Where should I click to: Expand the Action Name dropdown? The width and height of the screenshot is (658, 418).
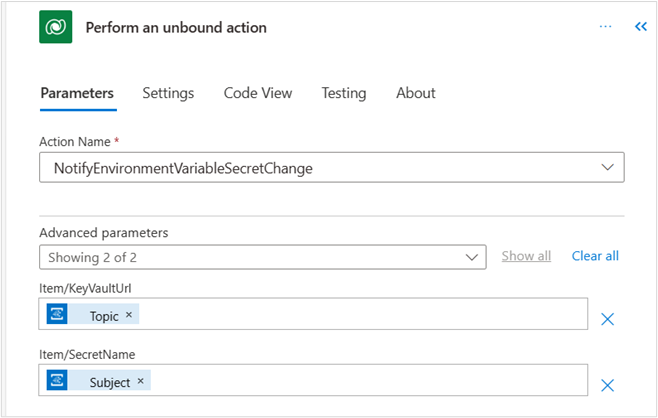pos(332,167)
